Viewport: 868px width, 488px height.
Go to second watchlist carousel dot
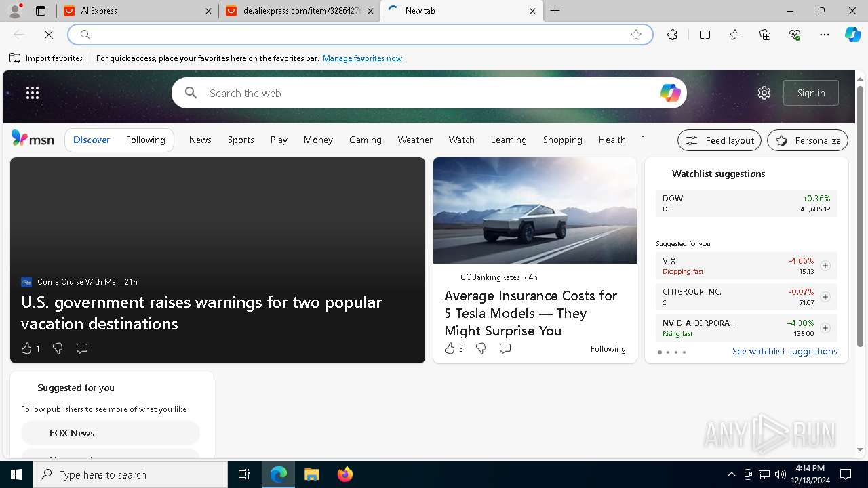click(668, 352)
